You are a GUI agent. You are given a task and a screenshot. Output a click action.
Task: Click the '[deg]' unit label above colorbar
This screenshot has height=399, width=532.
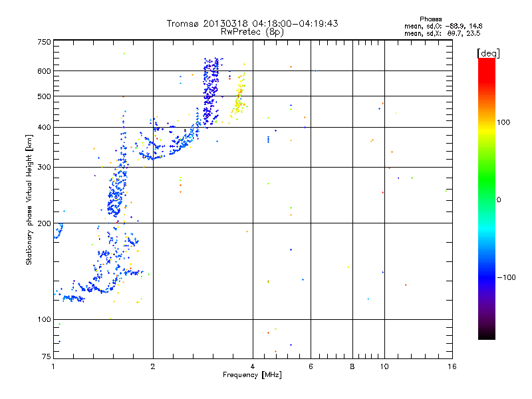click(488, 53)
